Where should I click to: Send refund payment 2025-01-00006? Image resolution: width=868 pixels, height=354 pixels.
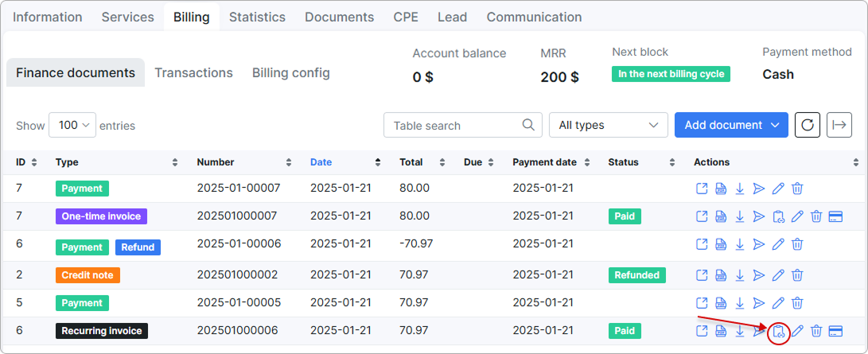(x=758, y=243)
